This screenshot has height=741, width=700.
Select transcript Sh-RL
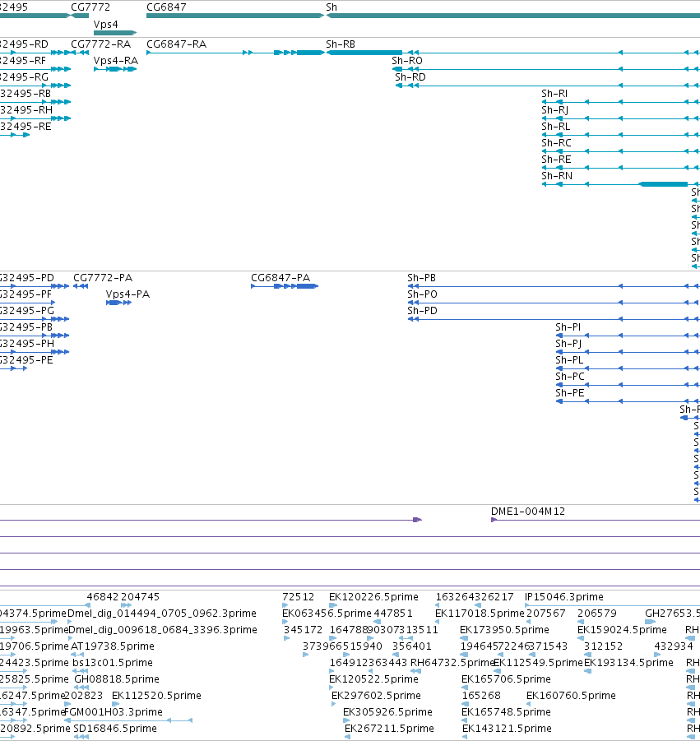[x=556, y=126]
